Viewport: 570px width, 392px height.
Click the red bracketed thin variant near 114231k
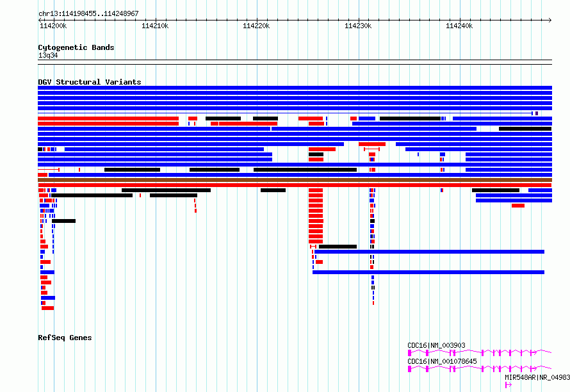click(x=372, y=149)
